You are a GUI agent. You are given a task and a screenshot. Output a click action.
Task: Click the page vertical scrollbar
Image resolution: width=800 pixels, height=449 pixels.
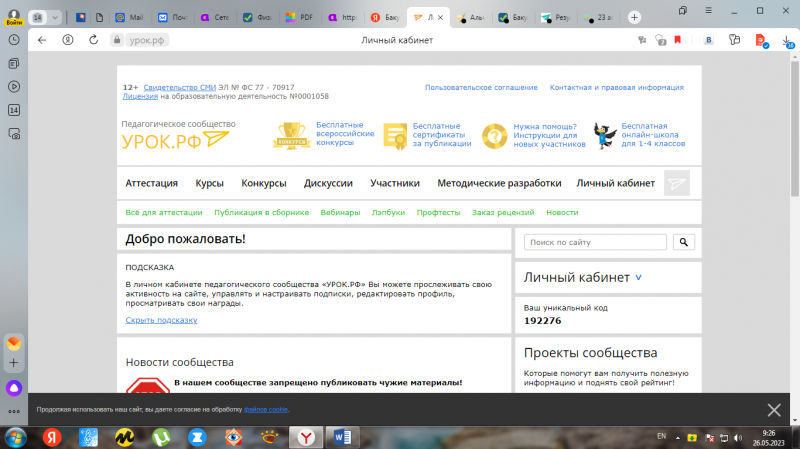[x=795, y=128]
